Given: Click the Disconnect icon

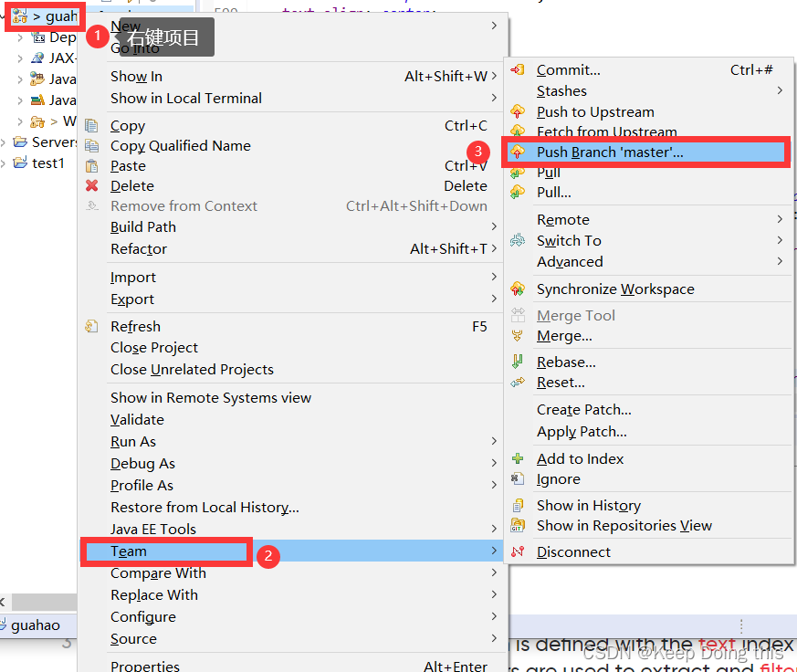Looking at the screenshot, I should 518,551.
